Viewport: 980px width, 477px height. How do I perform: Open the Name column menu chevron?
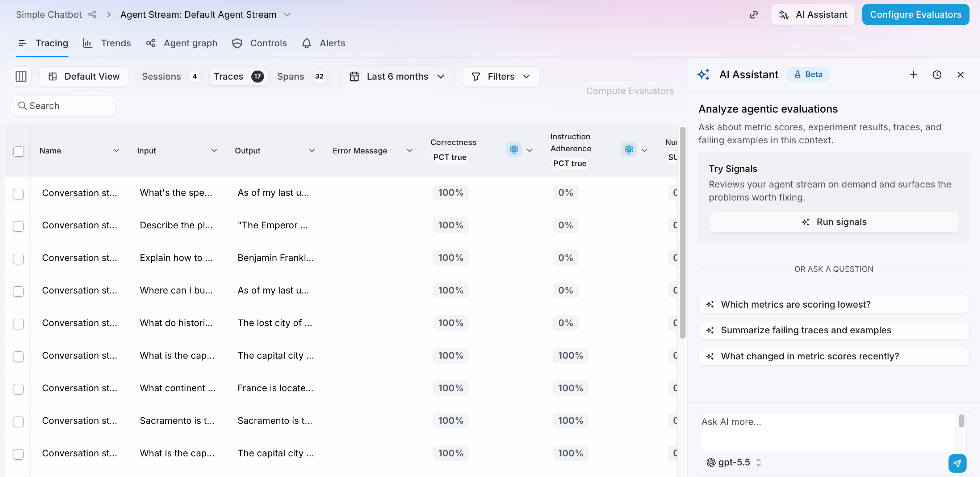tap(116, 151)
